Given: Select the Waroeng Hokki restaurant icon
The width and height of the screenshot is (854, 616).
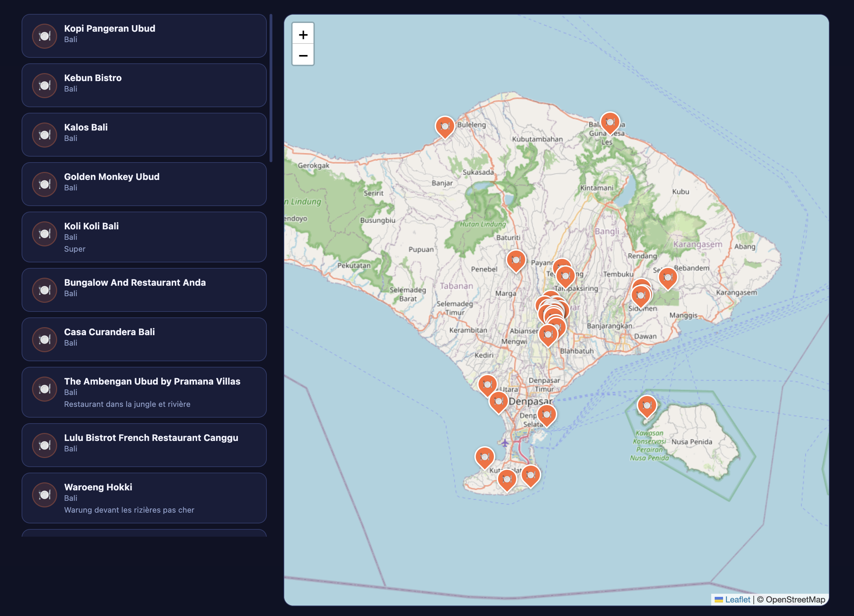Looking at the screenshot, I should click(x=45, y=495).
